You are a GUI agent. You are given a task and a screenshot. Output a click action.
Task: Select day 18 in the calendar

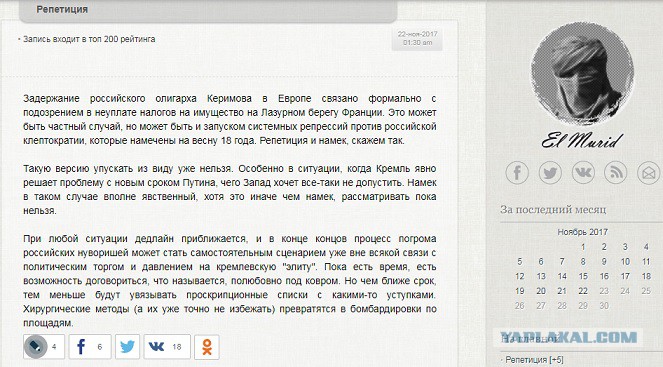pyautogui.click(x=646, y=277)
